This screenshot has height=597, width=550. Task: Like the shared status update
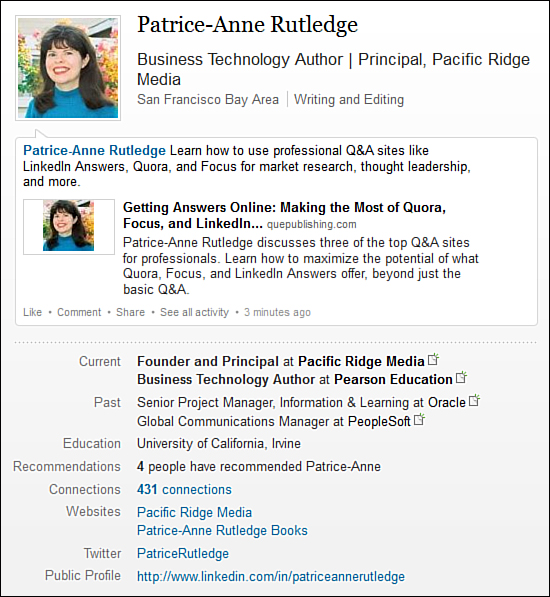(32, 312)
